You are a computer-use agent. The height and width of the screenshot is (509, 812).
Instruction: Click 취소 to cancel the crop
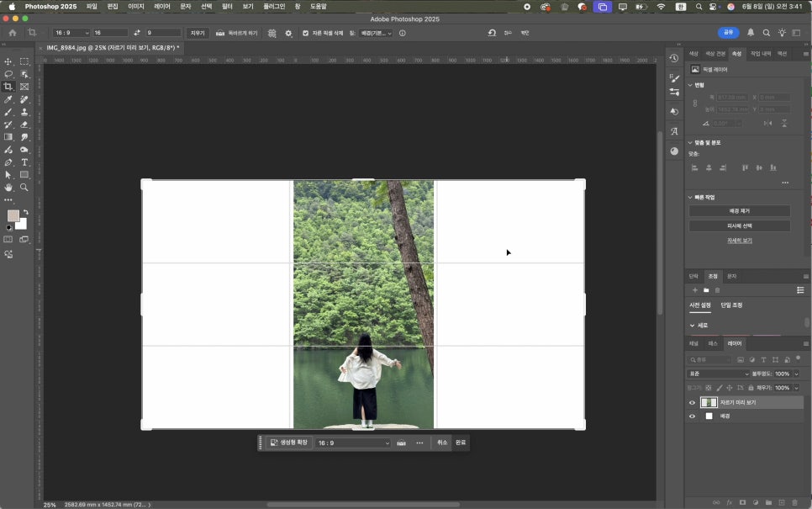click(x=442, y=443)
